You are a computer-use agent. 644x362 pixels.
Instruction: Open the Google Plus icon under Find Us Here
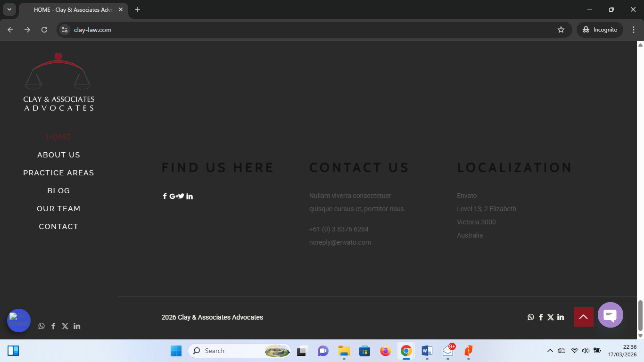[173, 196]
